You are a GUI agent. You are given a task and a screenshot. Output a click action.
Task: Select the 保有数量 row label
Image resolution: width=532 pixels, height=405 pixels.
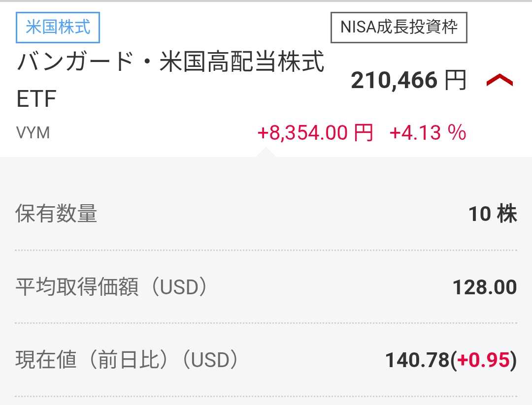coord(57,214)
